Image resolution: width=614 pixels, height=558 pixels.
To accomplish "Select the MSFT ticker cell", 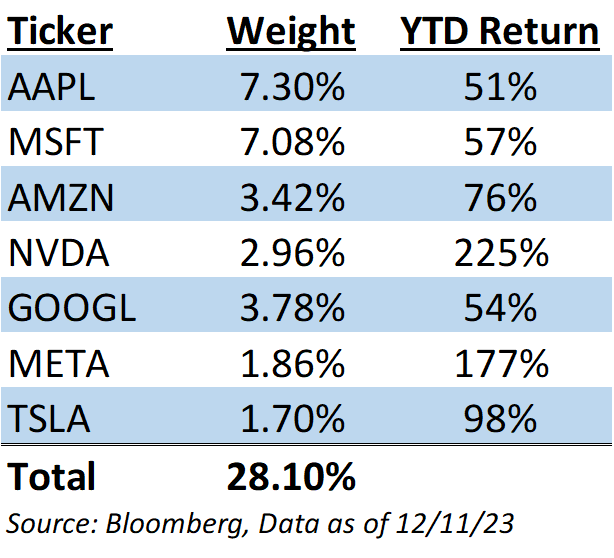I will [55, 143].
